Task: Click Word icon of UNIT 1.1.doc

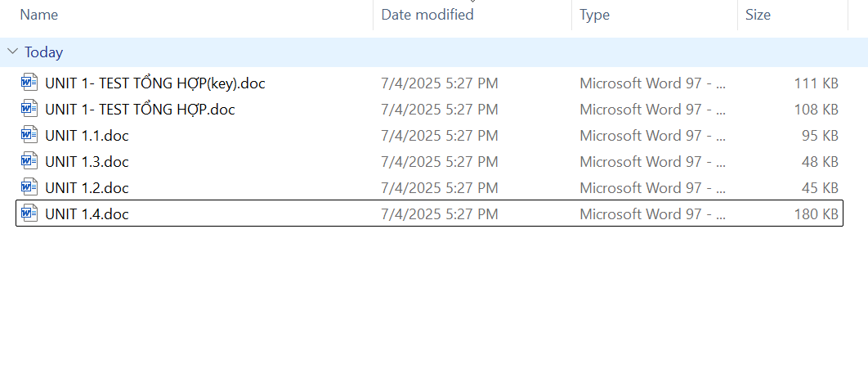Action: pos(29,135)
